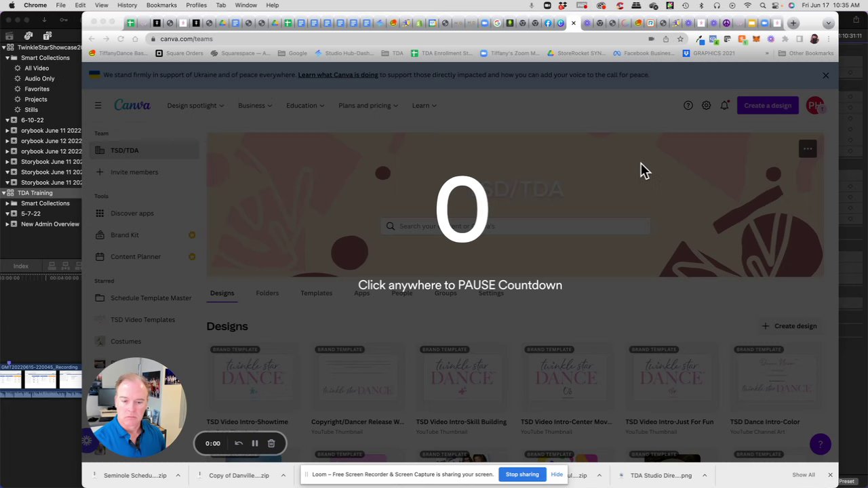Open the Schedule Template Master starred folder
This screenshot has width=868, height=488.
point(143,298)
